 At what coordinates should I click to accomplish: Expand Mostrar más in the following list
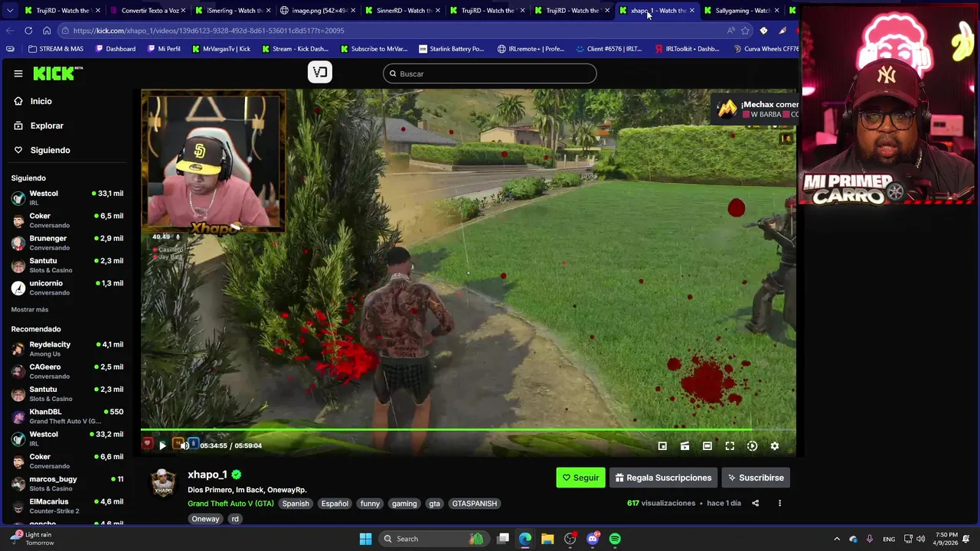pyautogui.click(x=30, y=310)
